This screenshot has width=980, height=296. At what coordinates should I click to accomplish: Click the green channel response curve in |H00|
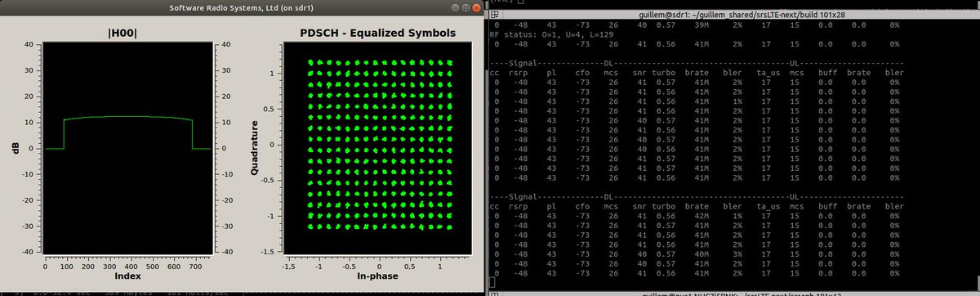click(x=128, y=117)
